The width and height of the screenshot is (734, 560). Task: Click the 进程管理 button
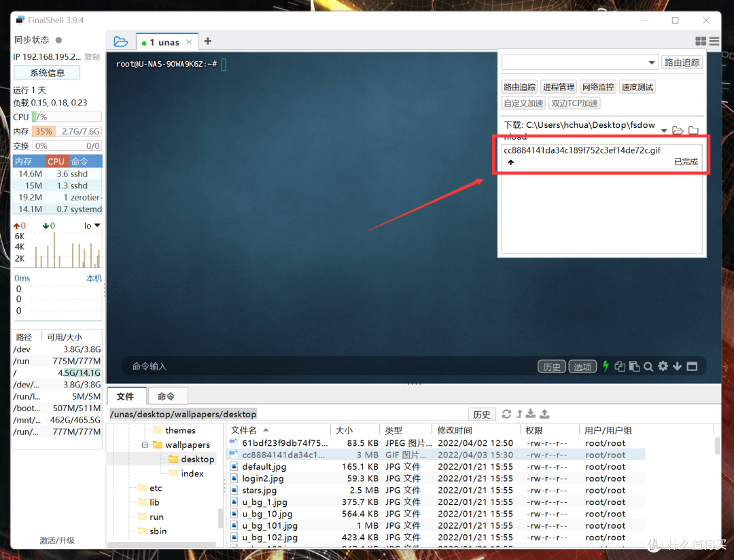coord(559,87)
